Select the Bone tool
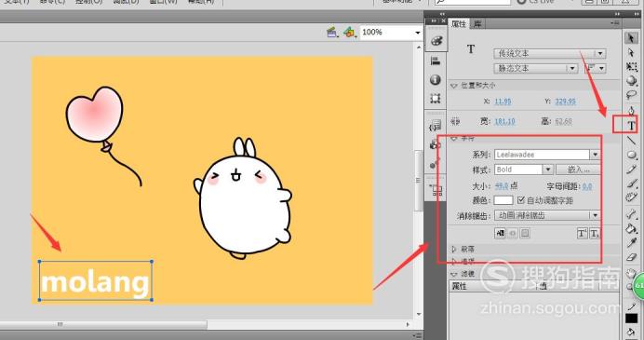Image resolution: width=644 pixels, height=340 pixels. tap(631, 213)
